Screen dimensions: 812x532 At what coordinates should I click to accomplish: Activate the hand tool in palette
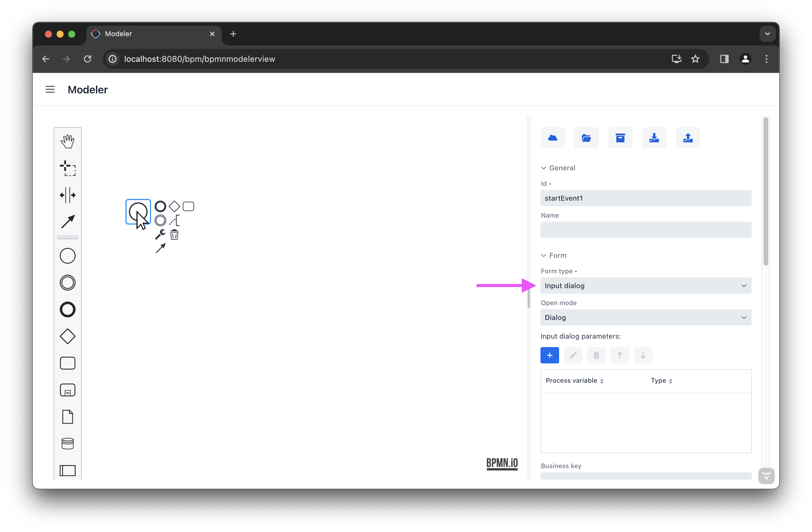coord(68,141)
